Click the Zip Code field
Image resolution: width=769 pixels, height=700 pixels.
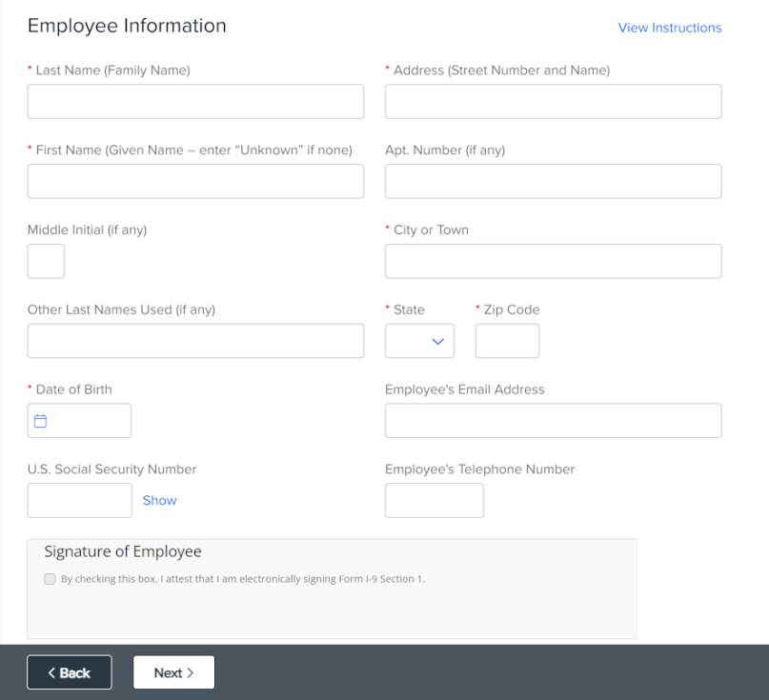click(507, 340)
